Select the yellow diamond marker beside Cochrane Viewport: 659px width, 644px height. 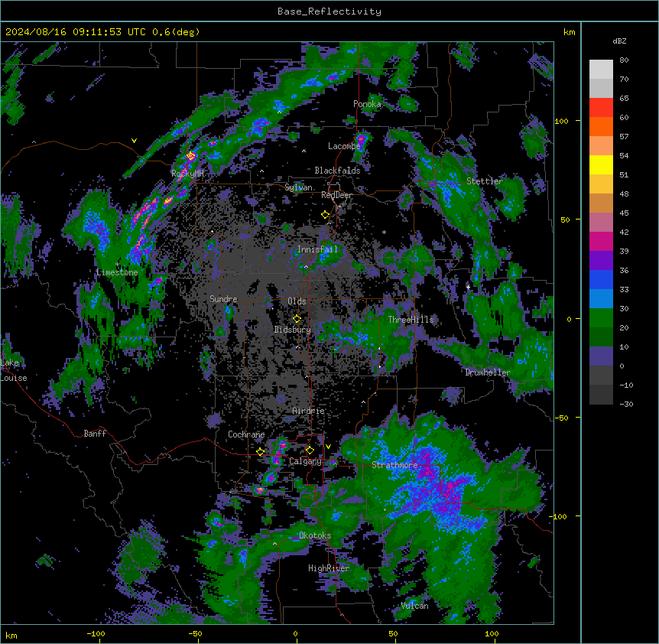tap(260, 451)
